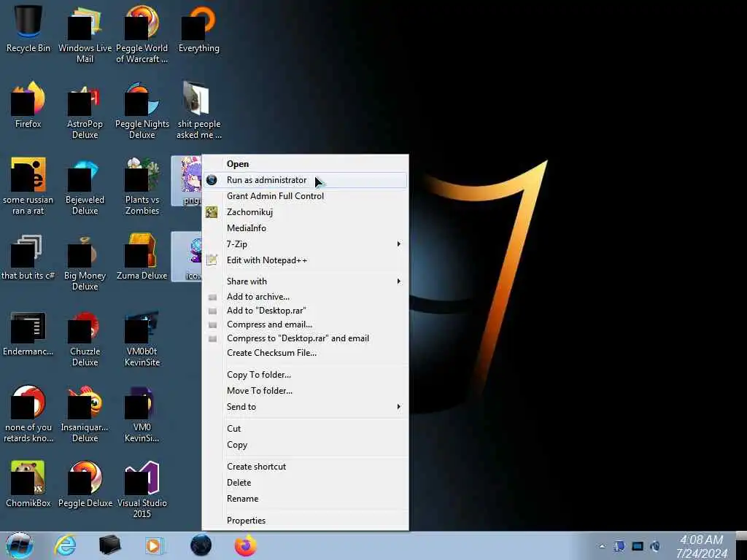
Task: Select the Plants vs Zombies desktop icon
Action: [142, 187]
